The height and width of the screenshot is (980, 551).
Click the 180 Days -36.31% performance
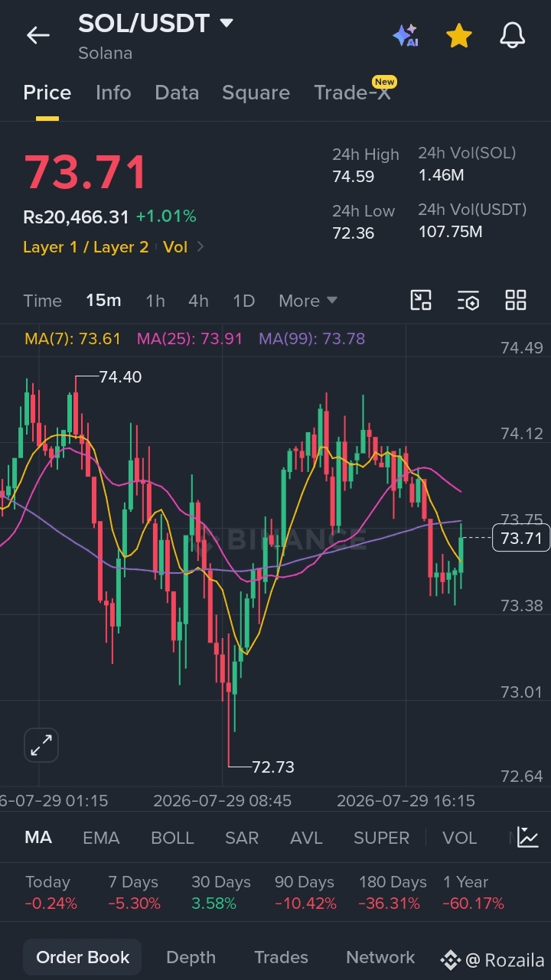tap(393, 893)
